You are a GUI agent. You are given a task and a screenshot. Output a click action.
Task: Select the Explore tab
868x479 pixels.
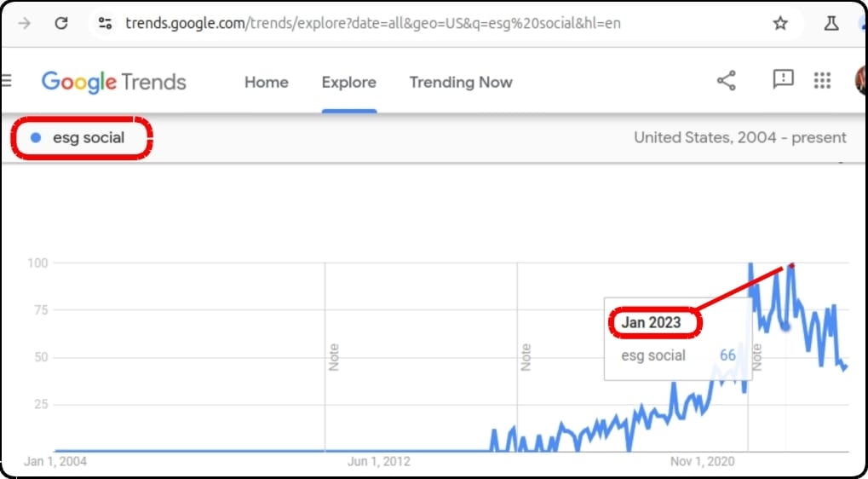tap(348, 83)
